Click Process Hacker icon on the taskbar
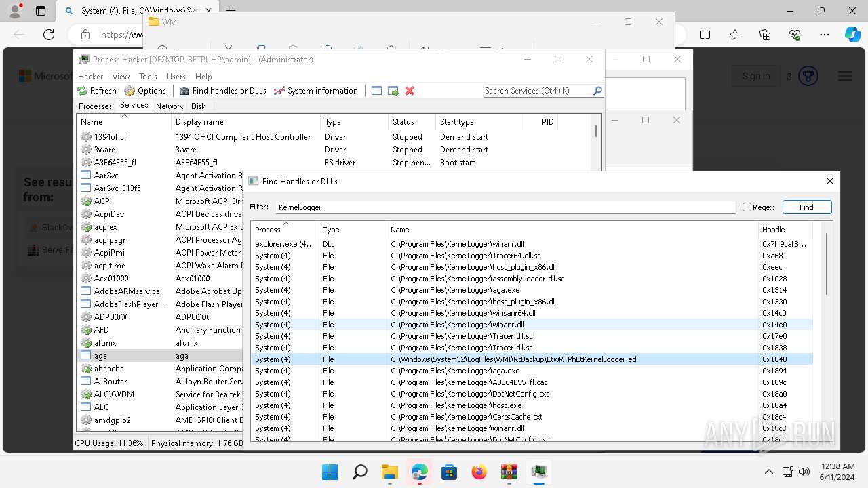This screenshot has width=868, height=488. click(x=539, y=472)
